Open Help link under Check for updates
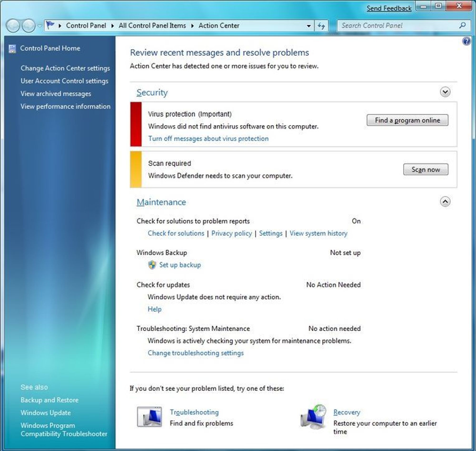The width and height of the screenshot is (476, 451). pyautogui.click(x=154, y=309)
